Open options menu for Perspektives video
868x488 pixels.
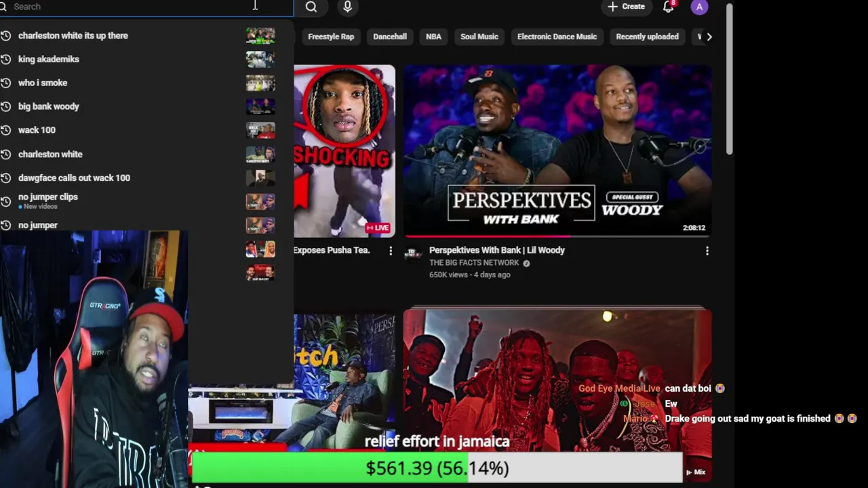pos(707,251)
